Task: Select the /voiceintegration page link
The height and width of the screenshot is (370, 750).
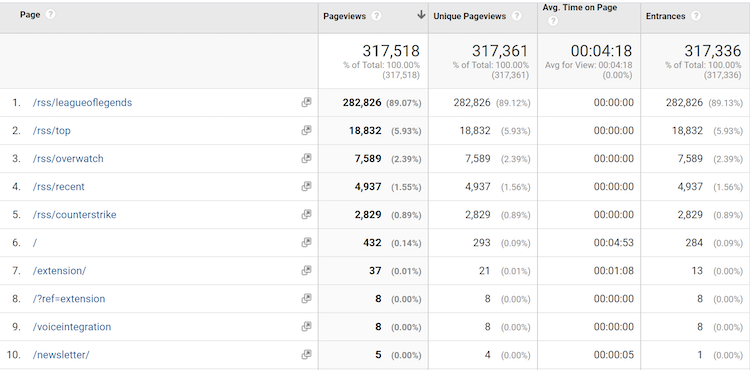Action: (x=72, y=326)
